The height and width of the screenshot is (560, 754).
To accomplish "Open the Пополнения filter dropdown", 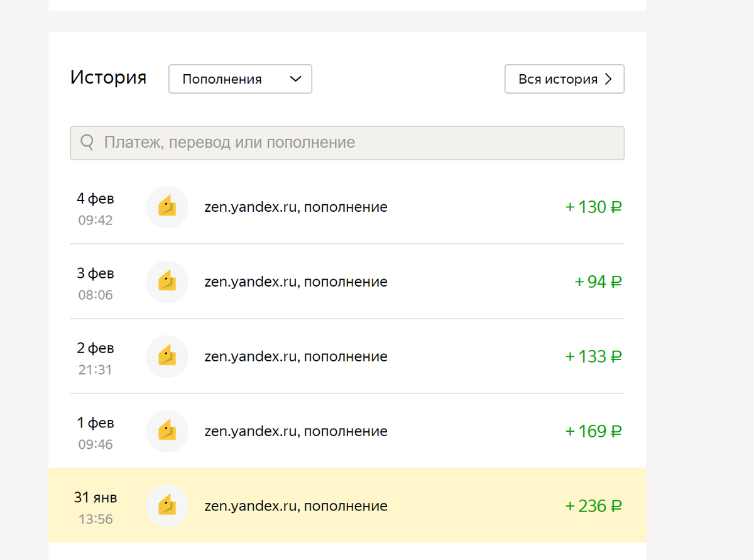I will coord(240,79).
